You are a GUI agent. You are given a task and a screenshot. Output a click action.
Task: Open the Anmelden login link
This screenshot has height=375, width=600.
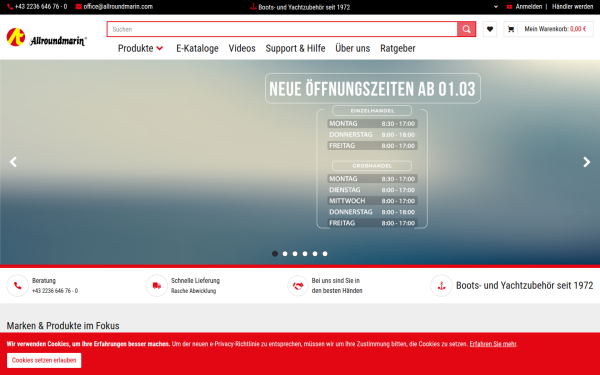click(528, 7)
